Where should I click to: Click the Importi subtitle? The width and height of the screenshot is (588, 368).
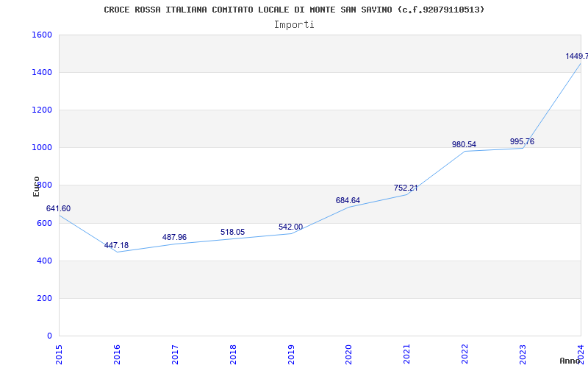tap(294, 25)
